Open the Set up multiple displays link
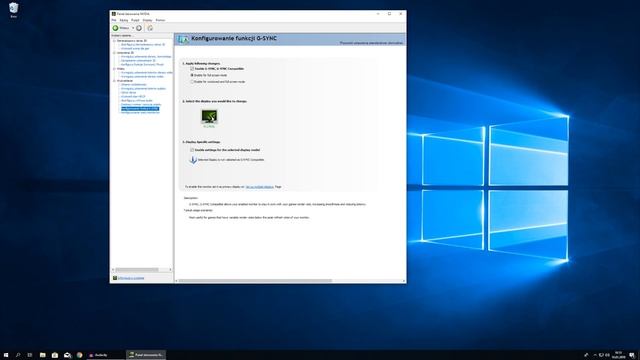Image resolution: width=640 pixels, height=360 pixels. point(260,187)
